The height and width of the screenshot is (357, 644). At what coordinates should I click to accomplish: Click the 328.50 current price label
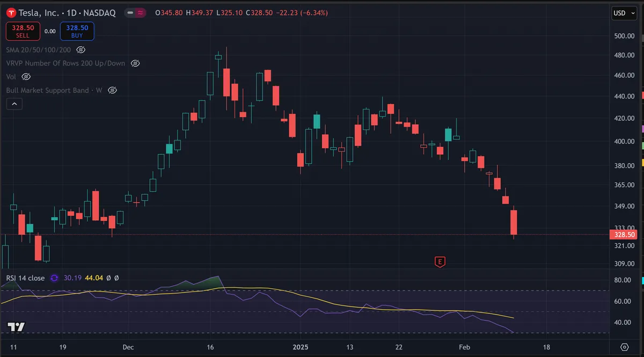click(623, 235)
